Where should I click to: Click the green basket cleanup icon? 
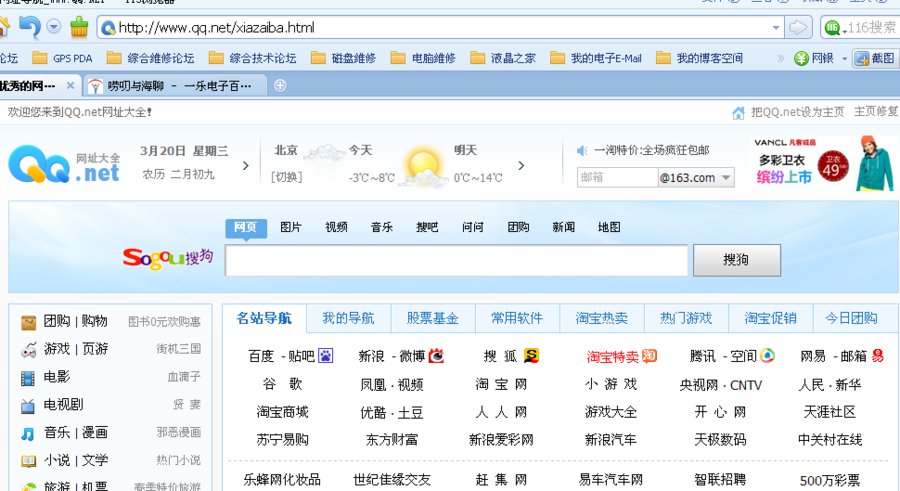coord(79,26)
